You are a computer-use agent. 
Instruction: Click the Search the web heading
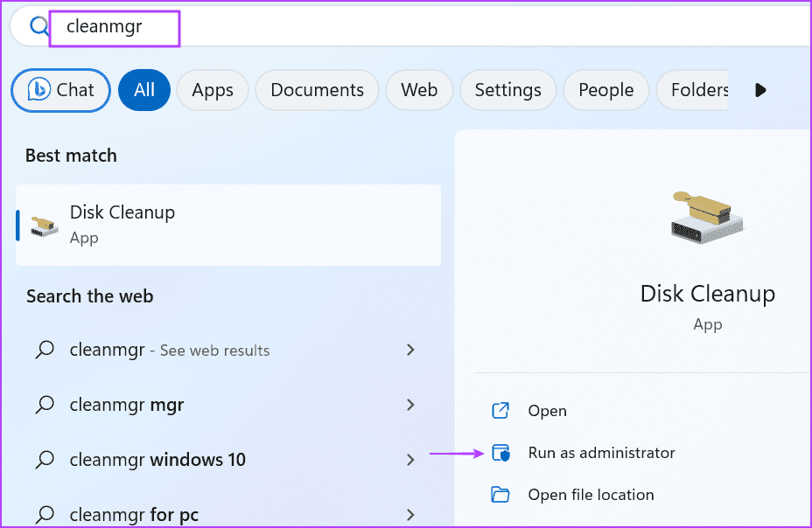(x=89, y=296)
